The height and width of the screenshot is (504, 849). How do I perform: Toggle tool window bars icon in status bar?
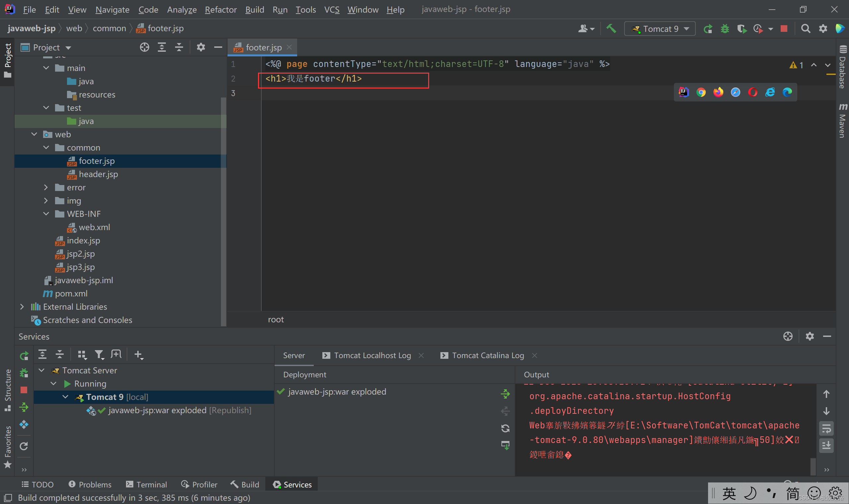pyautogui.click(x=8, y=498)
